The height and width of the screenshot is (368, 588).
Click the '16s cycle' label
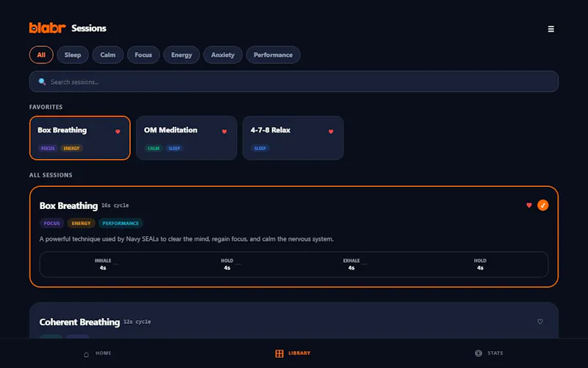pos(115,205)
